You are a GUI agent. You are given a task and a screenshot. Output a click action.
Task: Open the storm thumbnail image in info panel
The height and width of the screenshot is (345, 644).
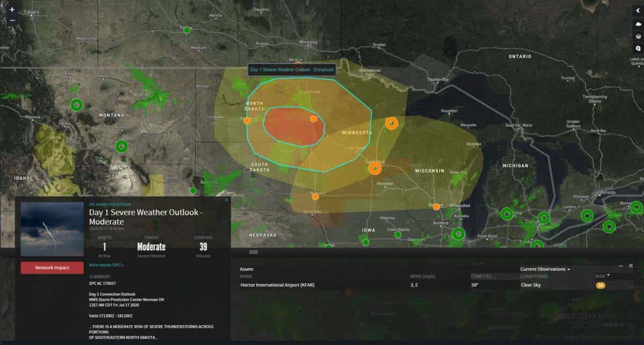(x=52, y=229)
